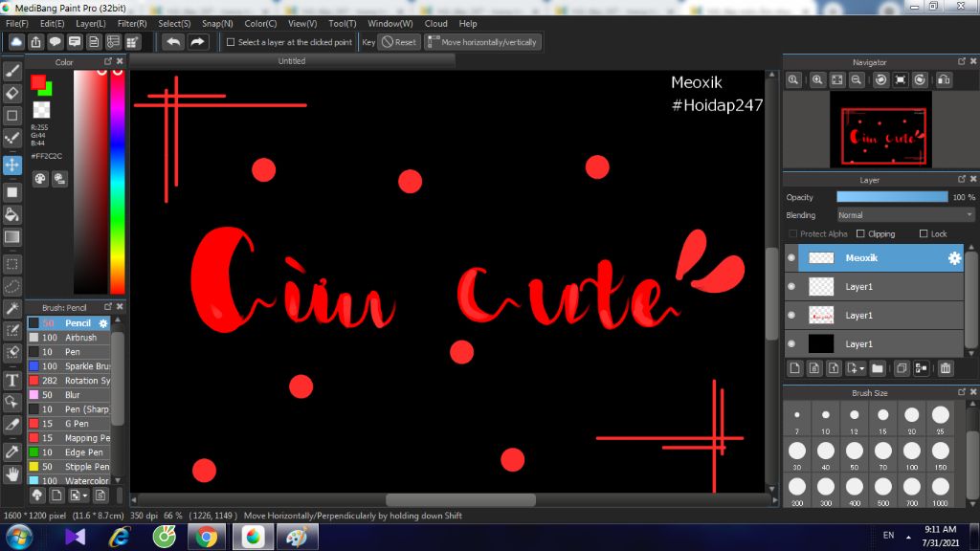Viewport: 980px width, 551px height.
Task: Click the red foreground color swatch
Action: coord(38,82)
